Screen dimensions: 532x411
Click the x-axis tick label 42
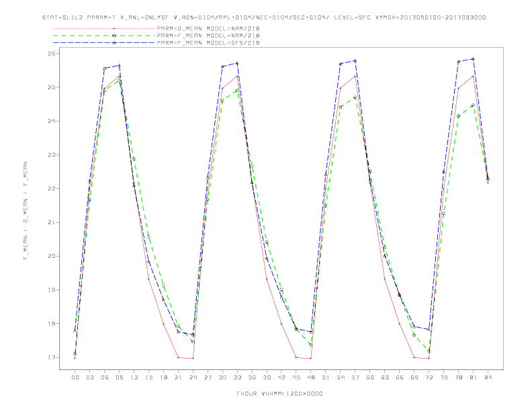point(281,377)
